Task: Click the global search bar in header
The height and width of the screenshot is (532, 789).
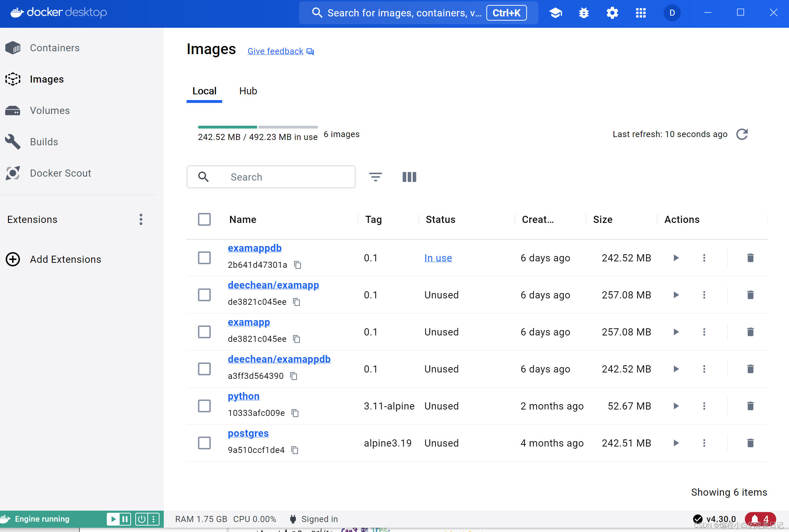Action: click(x=418, y=13)
